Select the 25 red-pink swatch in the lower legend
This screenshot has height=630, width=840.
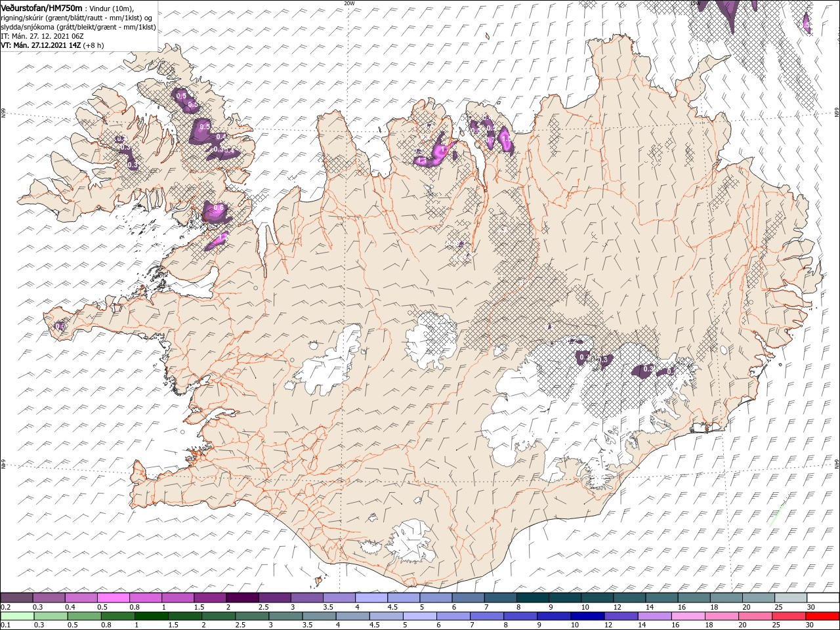787,616
